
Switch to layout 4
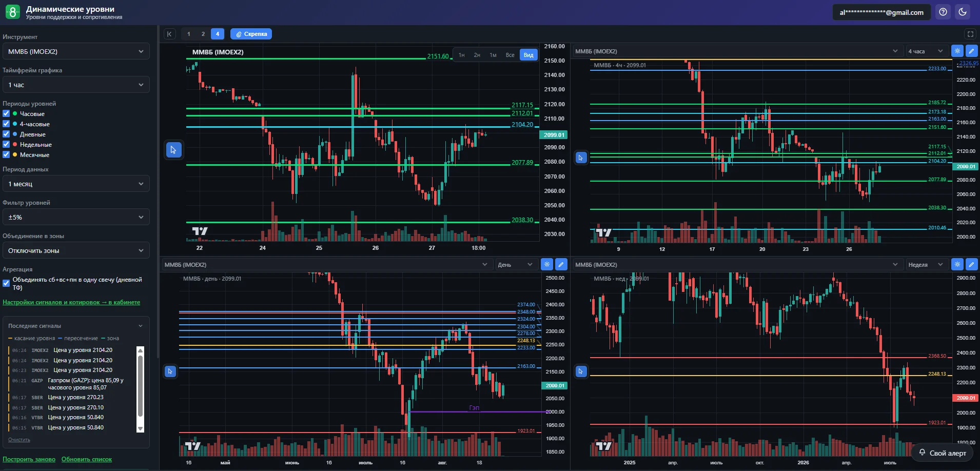218,34
